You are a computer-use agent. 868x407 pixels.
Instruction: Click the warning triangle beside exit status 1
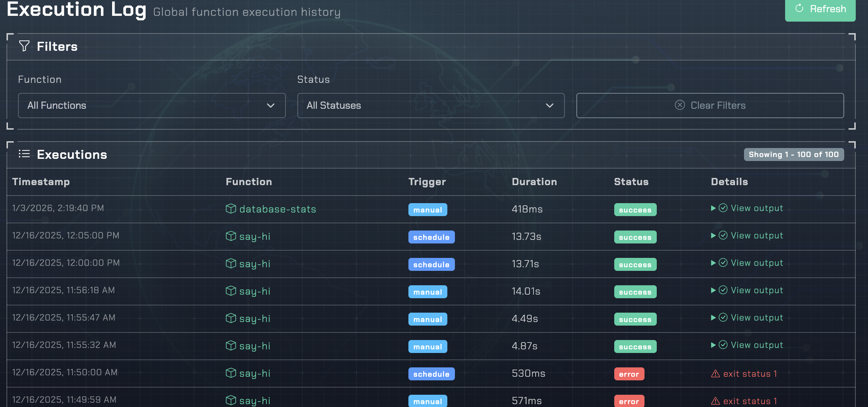[x=715, y=374]
